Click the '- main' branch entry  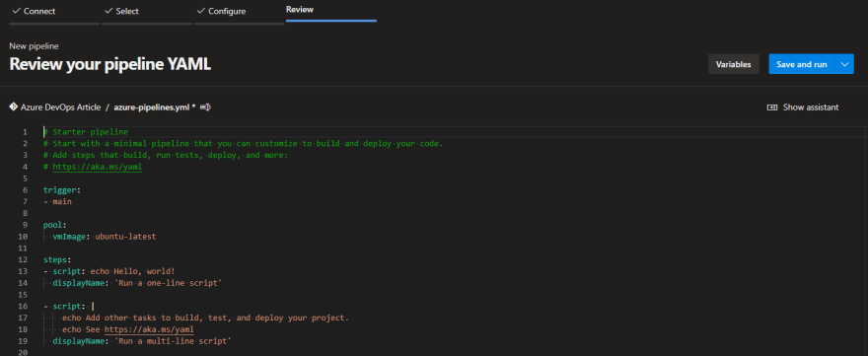(x=57, y=201)
